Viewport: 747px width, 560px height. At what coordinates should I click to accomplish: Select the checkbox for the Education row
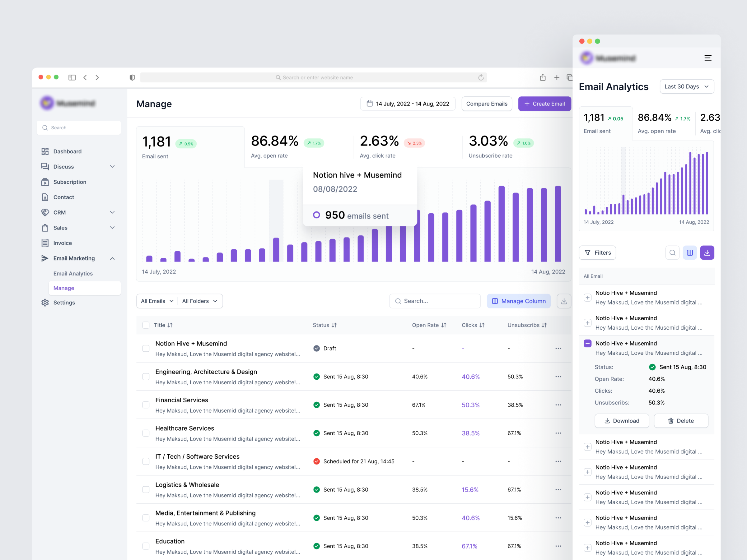(x=146, y=546)
